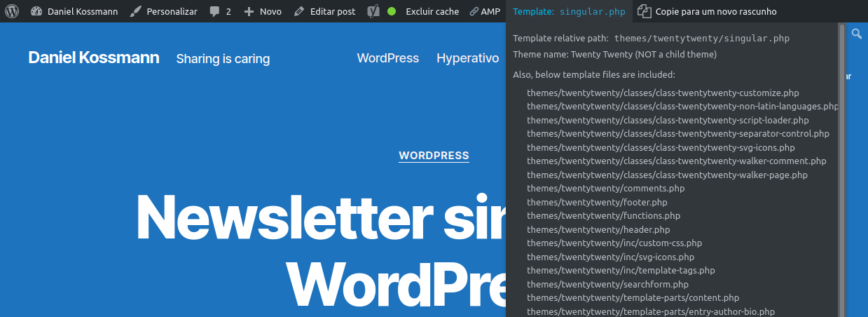Click Excluir cache in admin bar
This screenshot has height=317, width=868.
432,11
